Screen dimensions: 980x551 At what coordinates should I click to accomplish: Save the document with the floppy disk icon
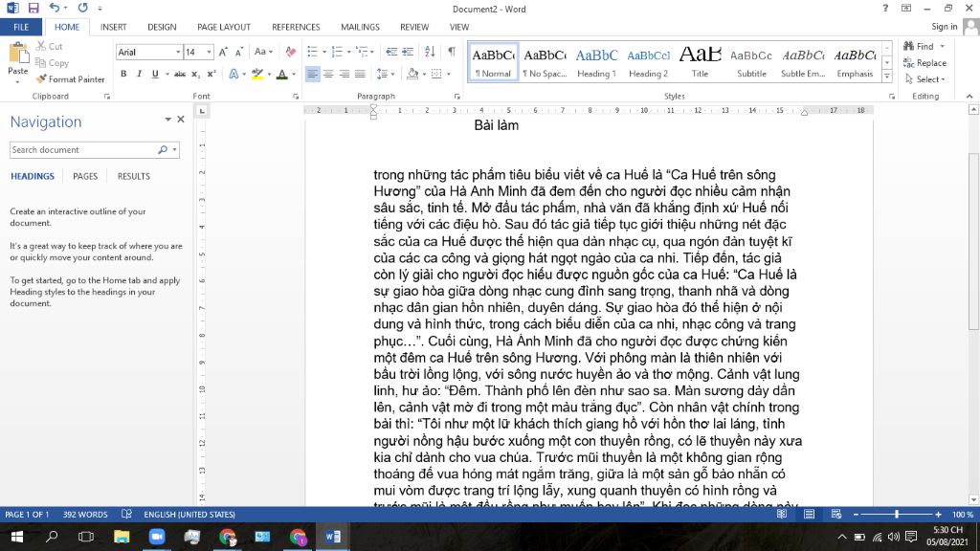[33, 8]
